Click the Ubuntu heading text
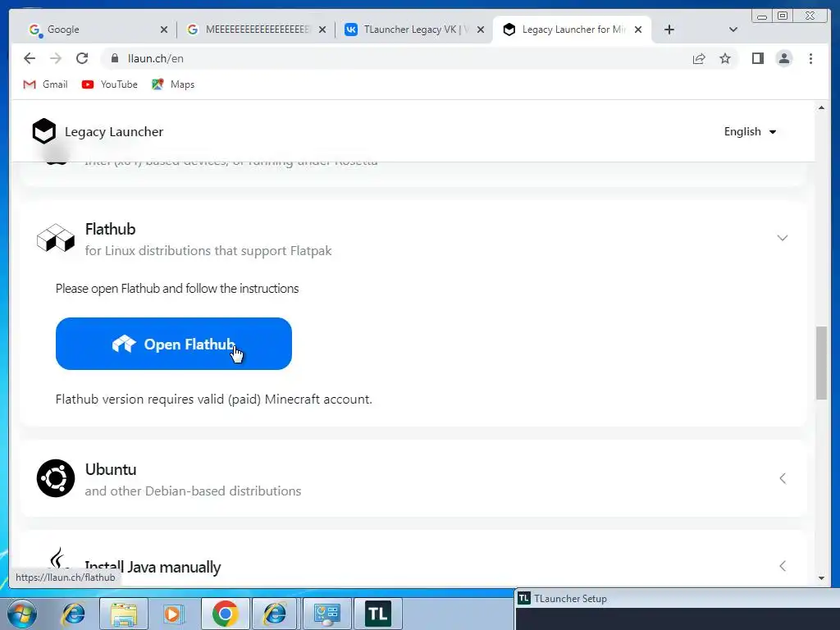This screenshot has height=630, width=840. tap(111, 469)
